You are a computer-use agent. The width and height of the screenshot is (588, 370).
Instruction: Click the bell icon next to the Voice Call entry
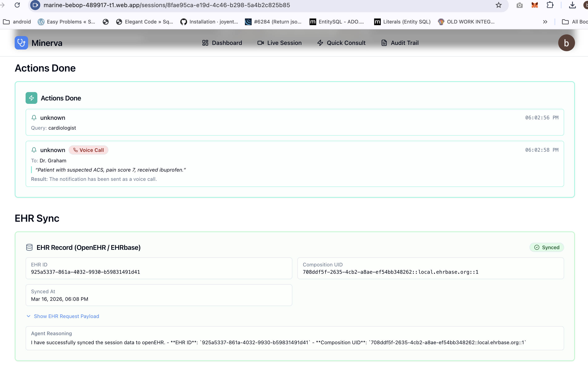pyautogui.click(x=34, y=150)
